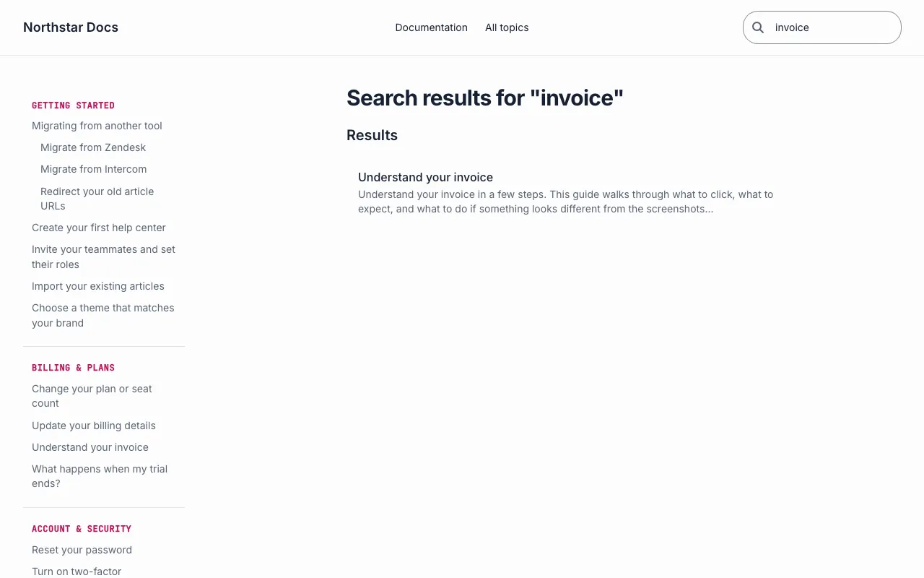The height and width of the screenshot is (578, 924).
Task: Open the All topics nav item
Action: click(x=507, y=27)
